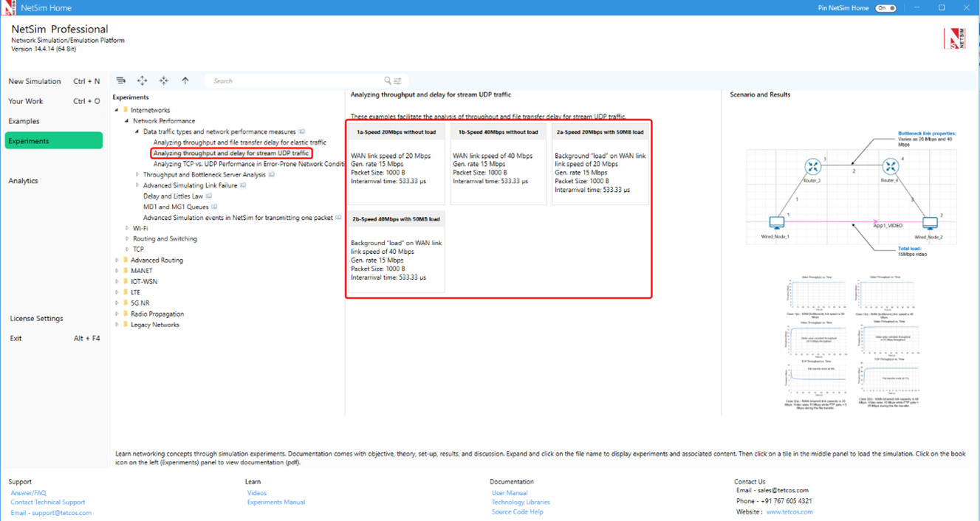
Task: Expand Throughput and Bottleneck Server Analysis
Action: 137,175
